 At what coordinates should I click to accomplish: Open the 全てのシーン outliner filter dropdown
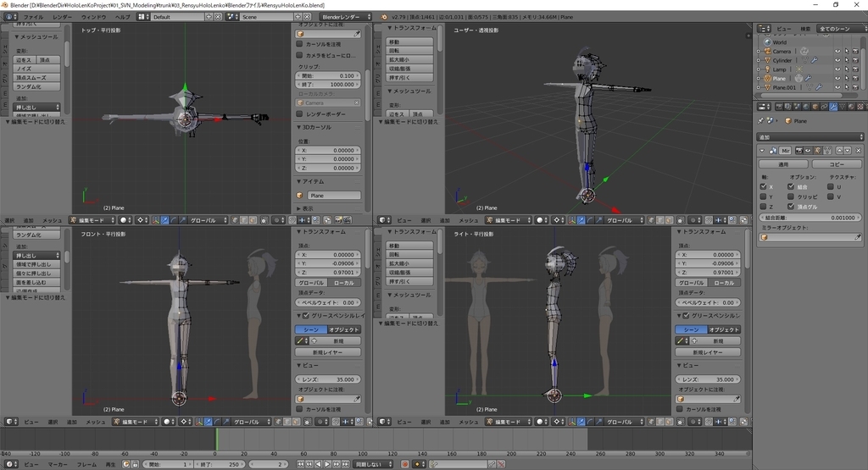[x=841, y=29]
